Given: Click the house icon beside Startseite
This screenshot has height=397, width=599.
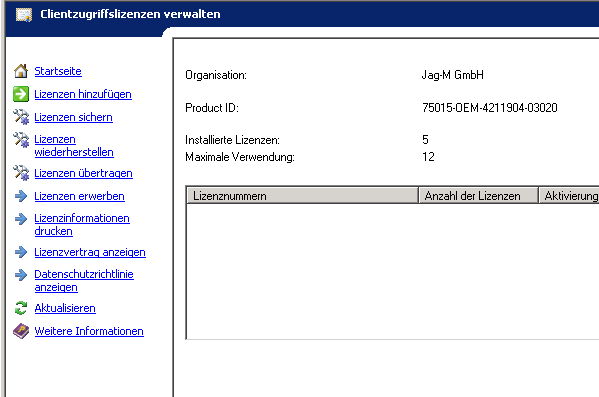Looking at the screenshot, I should [x=21, y=71].
